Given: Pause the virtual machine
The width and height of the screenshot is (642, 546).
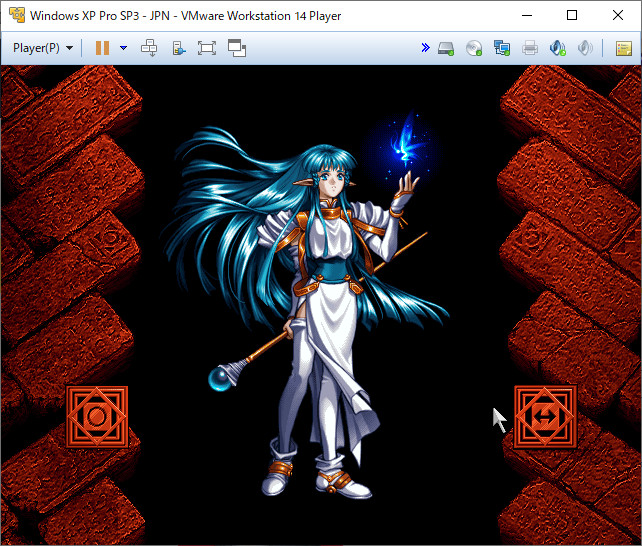Looking at the screenshot, I should click(102, 48).
